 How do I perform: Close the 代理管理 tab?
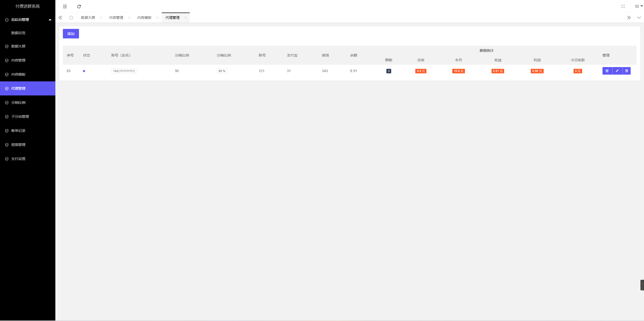pyautogui.click(x=186, y=18)
